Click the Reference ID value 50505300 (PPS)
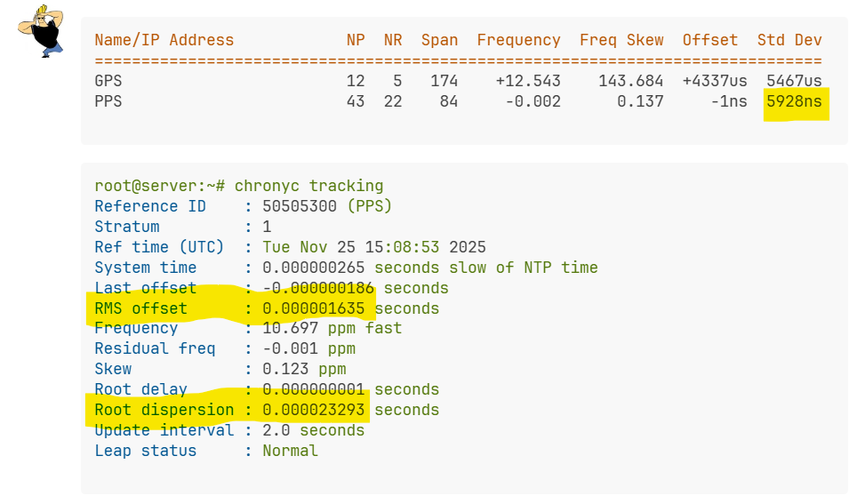 coord(327,206)
